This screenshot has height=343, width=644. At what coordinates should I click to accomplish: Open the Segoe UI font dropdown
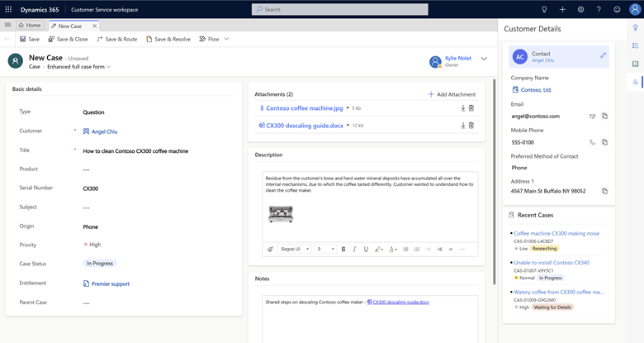click(295, 249)
